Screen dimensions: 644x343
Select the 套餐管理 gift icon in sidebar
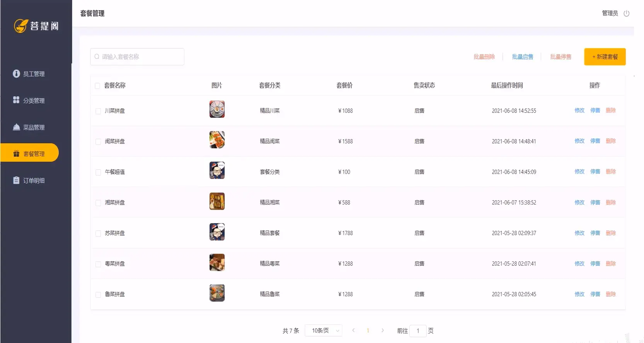pos(16,154)
